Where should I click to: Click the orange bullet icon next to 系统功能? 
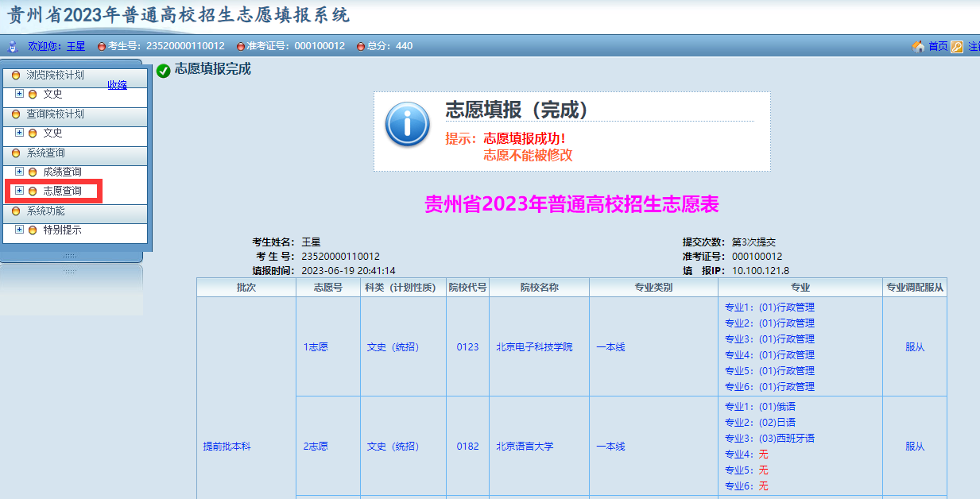point(16,211)
